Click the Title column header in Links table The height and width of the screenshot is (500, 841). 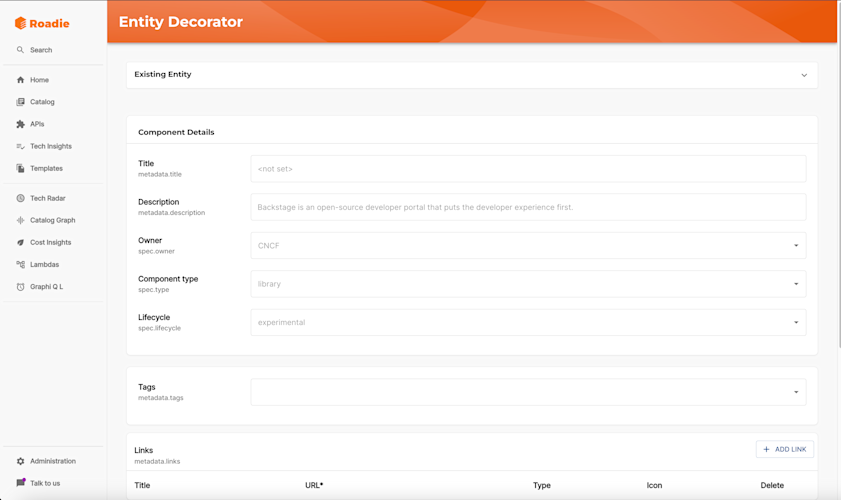(x=142, y=485)
